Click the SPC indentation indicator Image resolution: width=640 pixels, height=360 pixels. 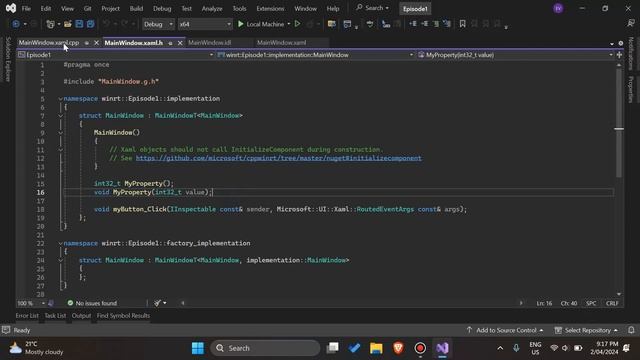(591, 303)
